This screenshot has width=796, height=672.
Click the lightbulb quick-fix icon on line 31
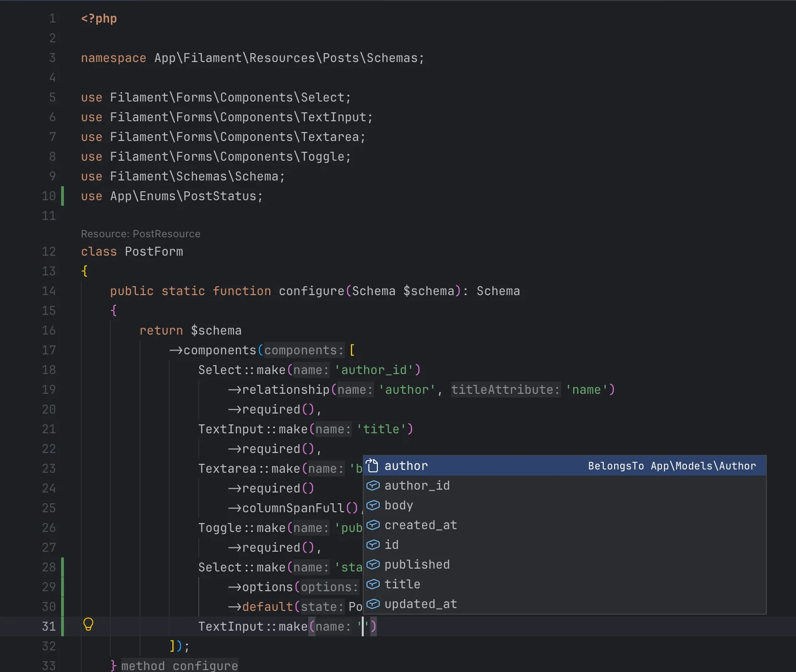tap(88, 625)
